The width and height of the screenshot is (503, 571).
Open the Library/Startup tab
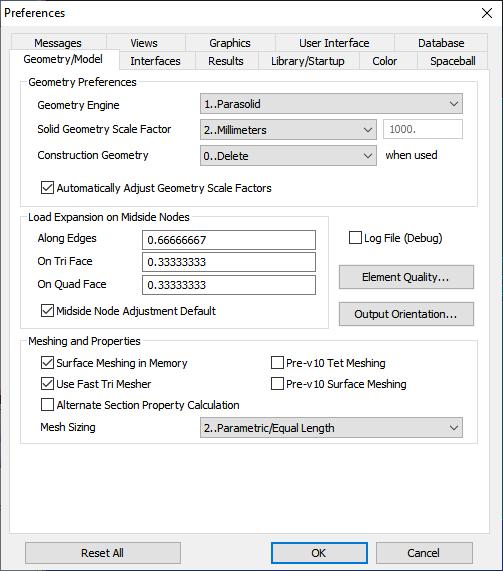(x=308, y=61)
